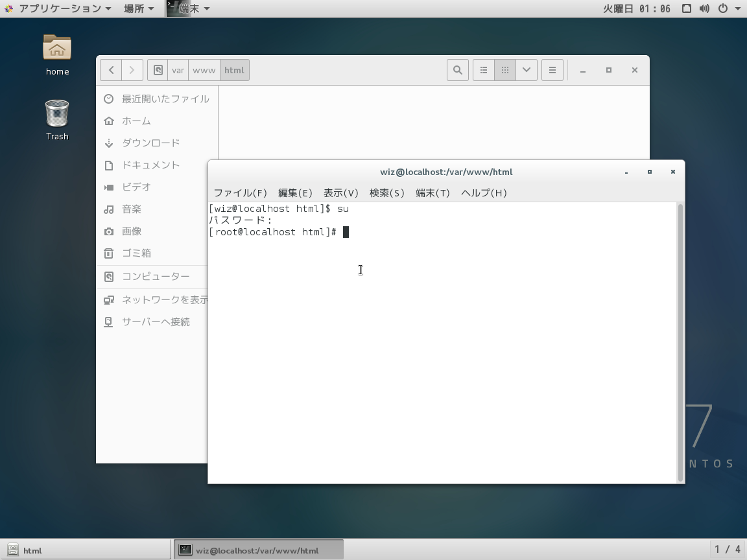
Task: Open ドキュメント in sidebar
Action: (x=152, y=165)
